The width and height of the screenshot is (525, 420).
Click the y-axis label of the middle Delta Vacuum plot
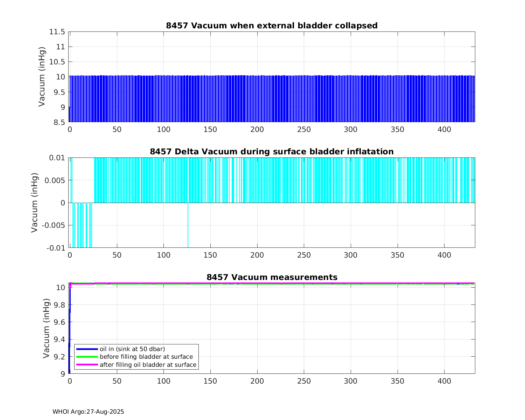click(34, 203)
